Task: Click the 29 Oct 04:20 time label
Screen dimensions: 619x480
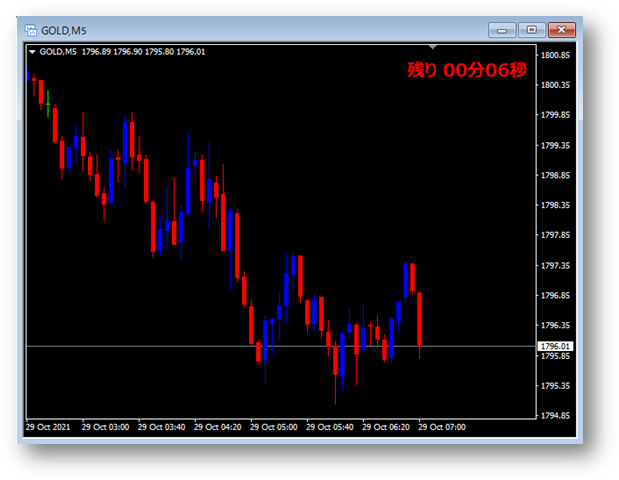Action: 218,427
